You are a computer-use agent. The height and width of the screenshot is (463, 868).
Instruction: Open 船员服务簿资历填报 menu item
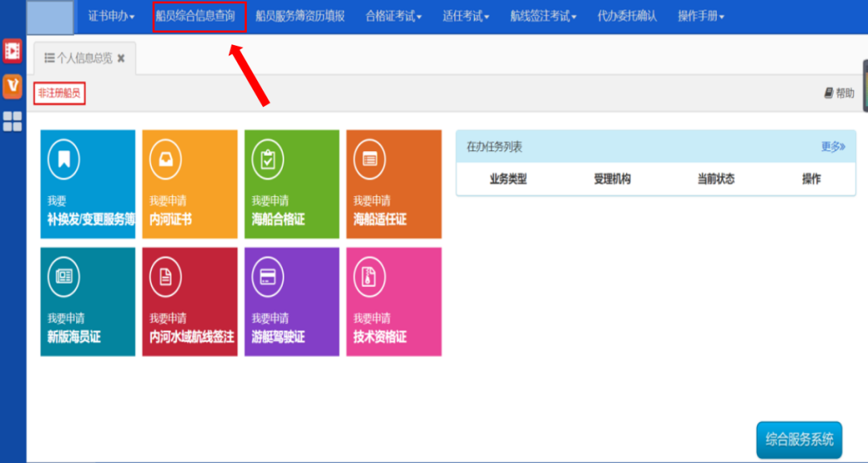pyautogui.click(x=300, y=17)
